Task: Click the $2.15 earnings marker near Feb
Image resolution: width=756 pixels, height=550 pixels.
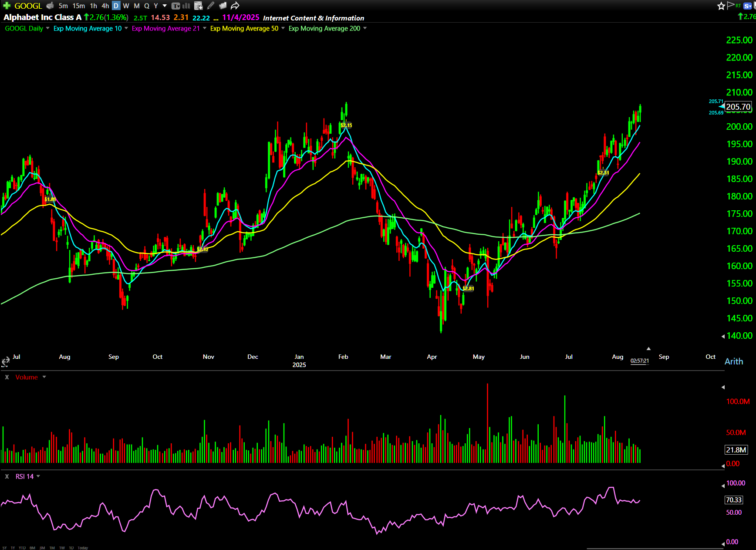Action: click(346, 125)
